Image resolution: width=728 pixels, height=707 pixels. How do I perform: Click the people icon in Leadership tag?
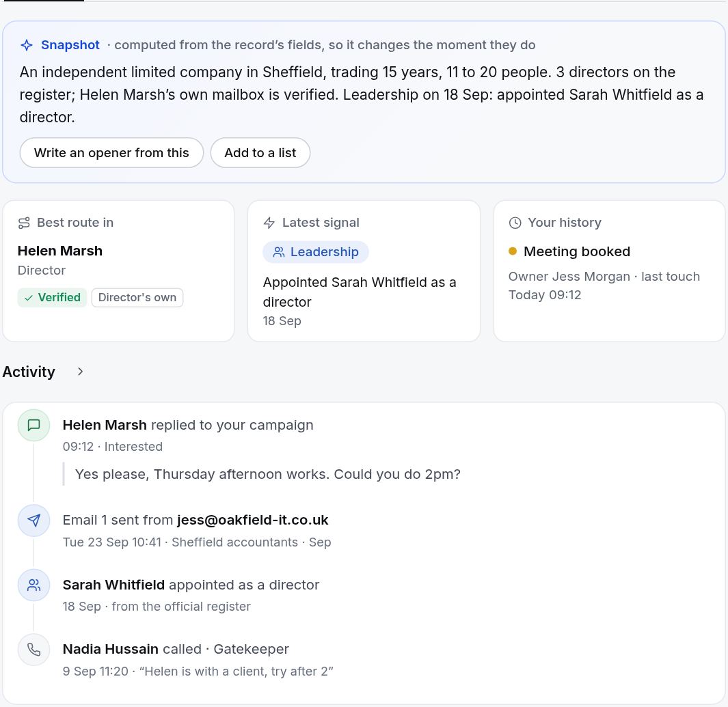coord(279,252)
